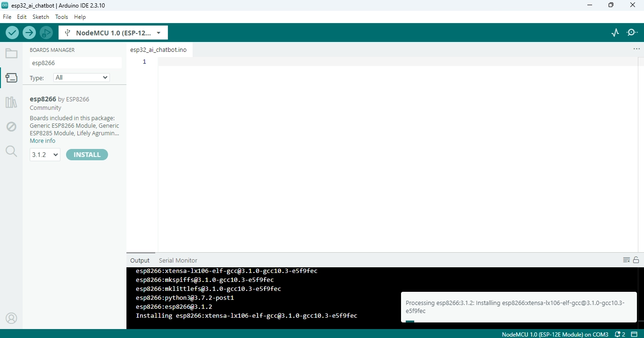Open the Type filter dropdown showing All

coord(82,77)
